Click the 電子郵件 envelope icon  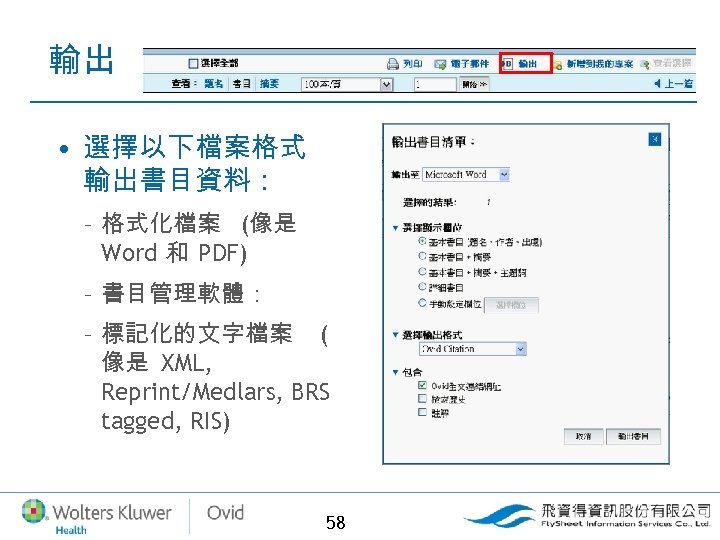click(x=440, y=64)
